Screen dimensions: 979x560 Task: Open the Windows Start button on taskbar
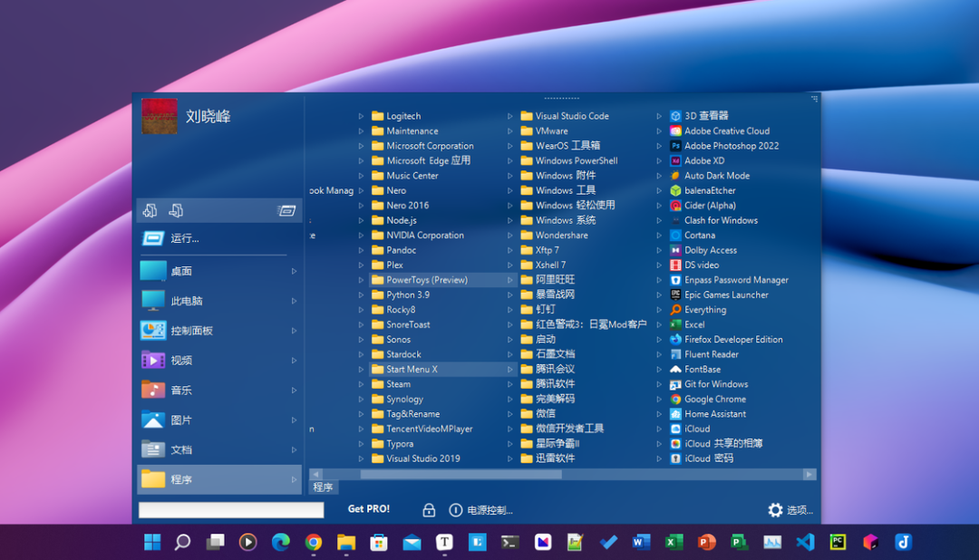pyautogui.click(x=152, y=542)
